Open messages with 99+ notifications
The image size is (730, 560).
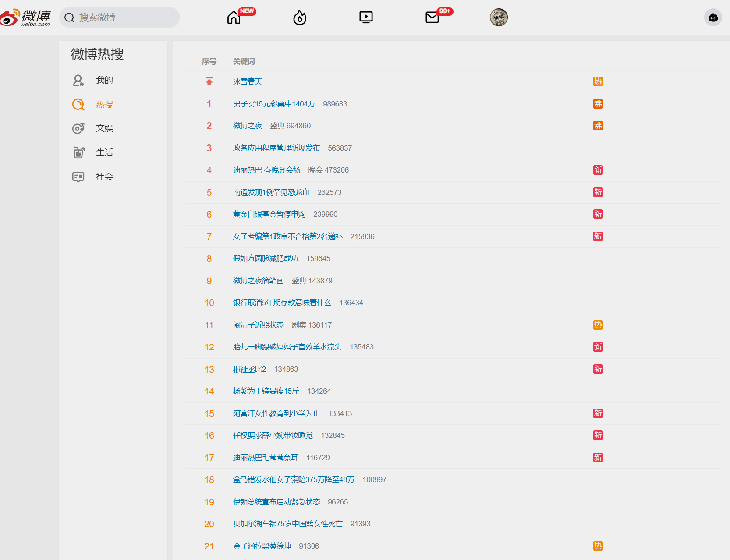[x=432, y=18]
